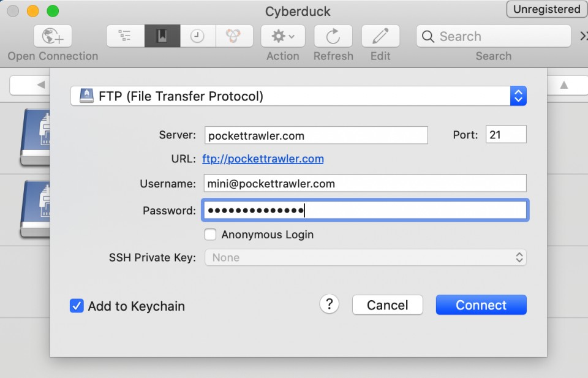588x378 pixels.
Task: Click the Connect button
Action: point(481,305)
